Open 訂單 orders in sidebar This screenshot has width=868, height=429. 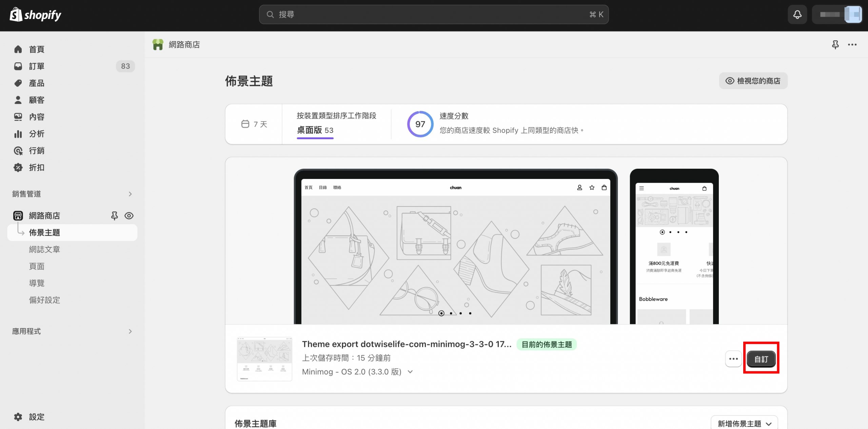click(37, 66)
